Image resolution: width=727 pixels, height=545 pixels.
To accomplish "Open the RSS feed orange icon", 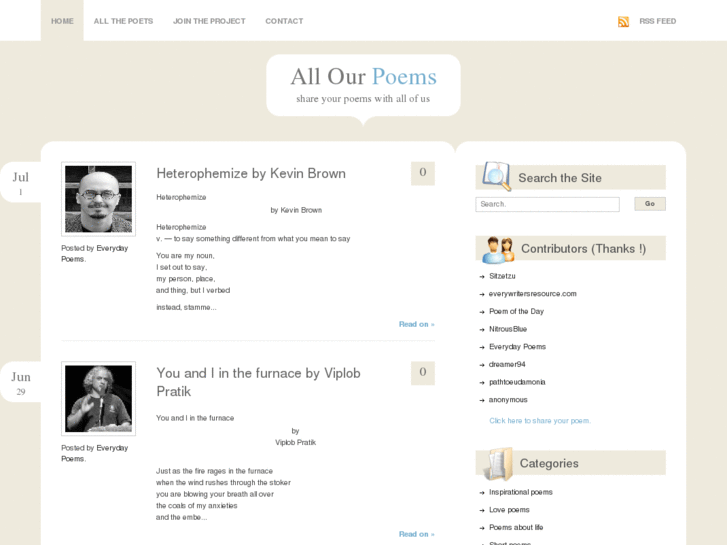I will click(x=623, y=21).
